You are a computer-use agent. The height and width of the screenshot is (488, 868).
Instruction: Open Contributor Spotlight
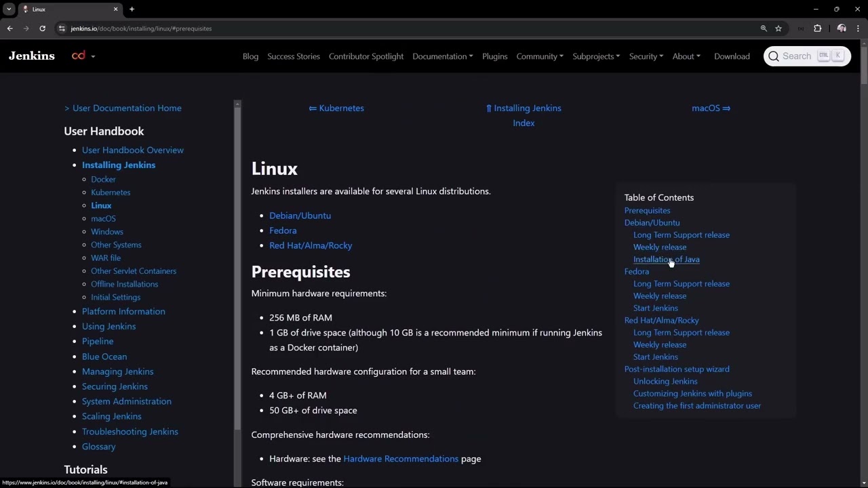click(366, 56)
